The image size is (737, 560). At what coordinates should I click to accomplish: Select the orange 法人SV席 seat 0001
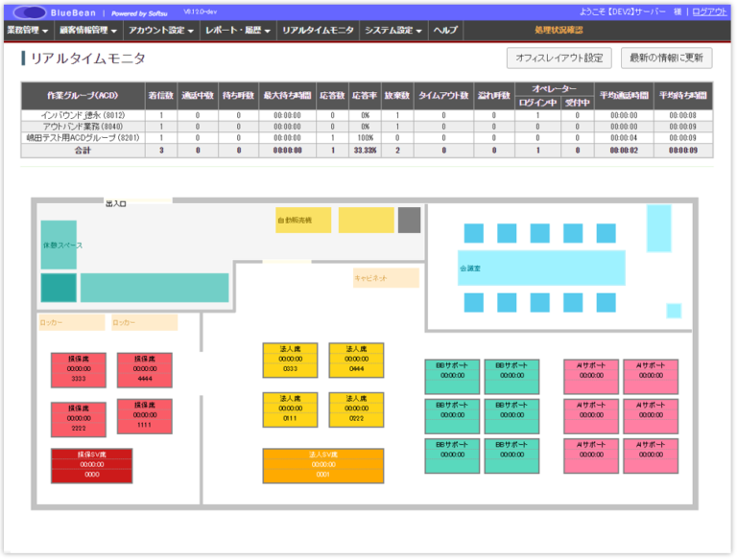pos(322,465)
